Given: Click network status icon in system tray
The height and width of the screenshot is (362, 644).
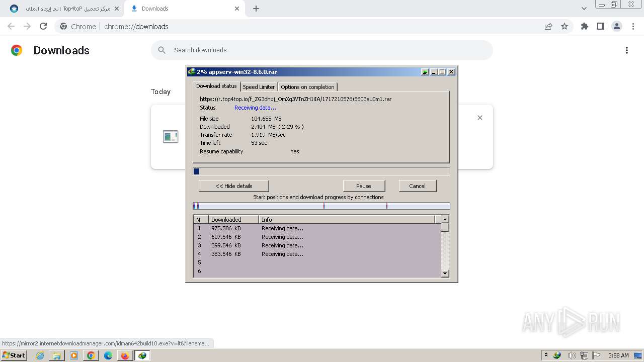Looking at the screenshot, I should click(584, 355).
